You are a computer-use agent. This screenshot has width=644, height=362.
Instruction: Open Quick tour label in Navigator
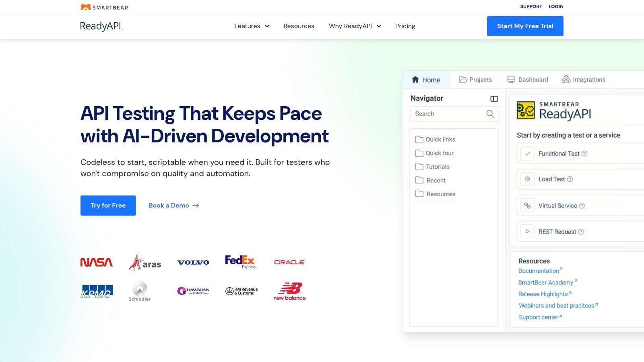[440, 153]
